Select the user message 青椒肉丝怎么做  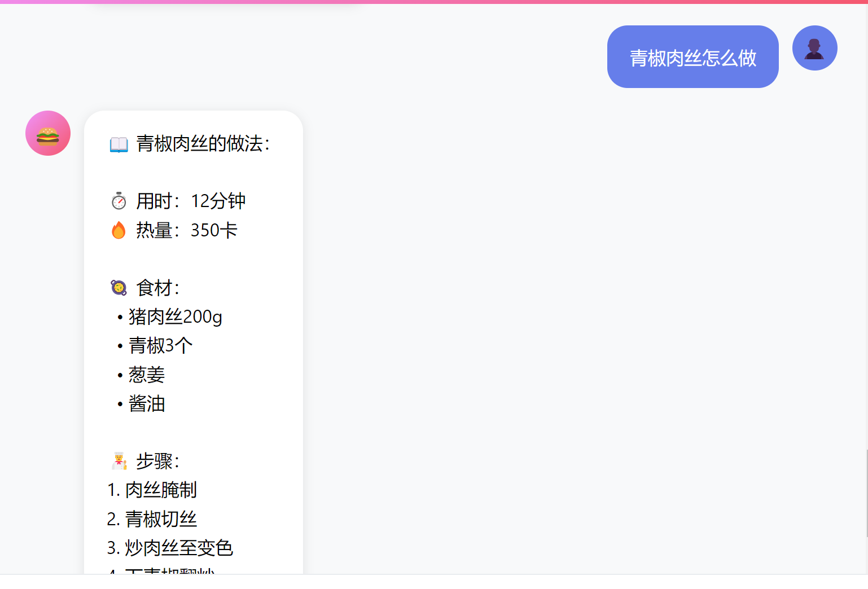pos(692,56)
